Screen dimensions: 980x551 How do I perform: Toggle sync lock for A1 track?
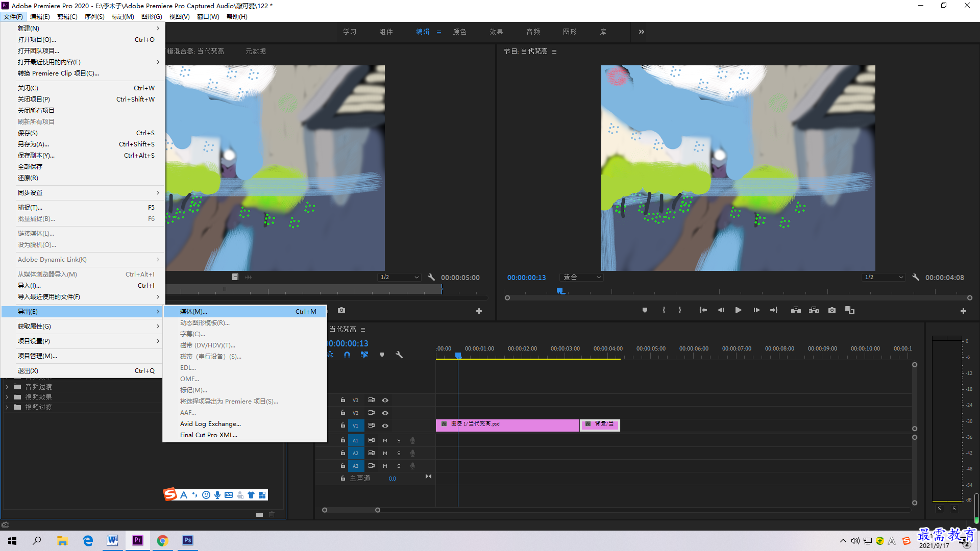(372, 440)
